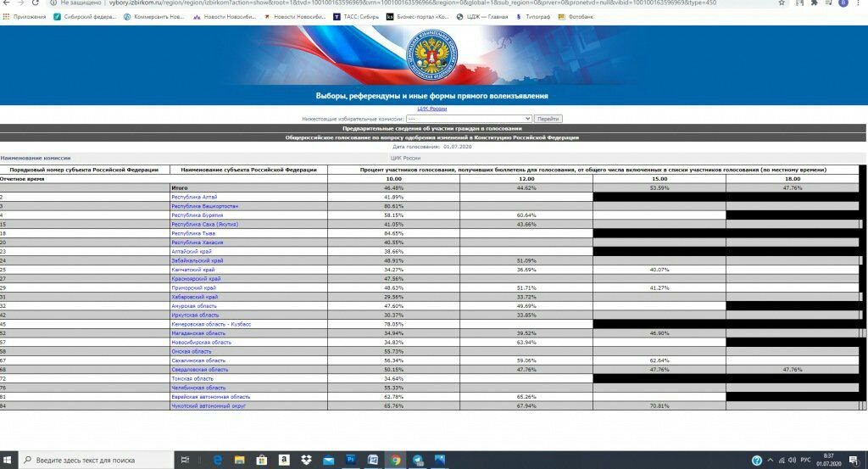Image resolution: width=868 pixels, height=469 pixels.
Task: Open the Приложения apps shortcut
Action: (25, 17)
